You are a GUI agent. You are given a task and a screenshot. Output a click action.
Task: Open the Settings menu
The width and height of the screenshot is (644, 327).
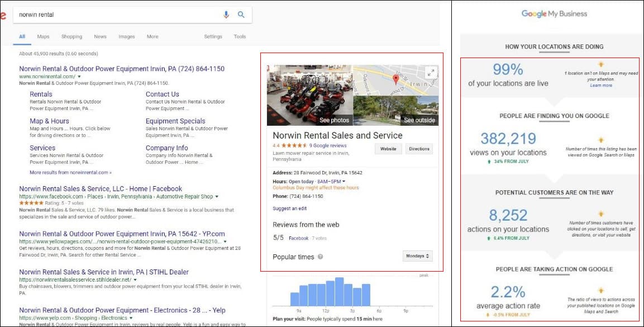pos(213,36)
